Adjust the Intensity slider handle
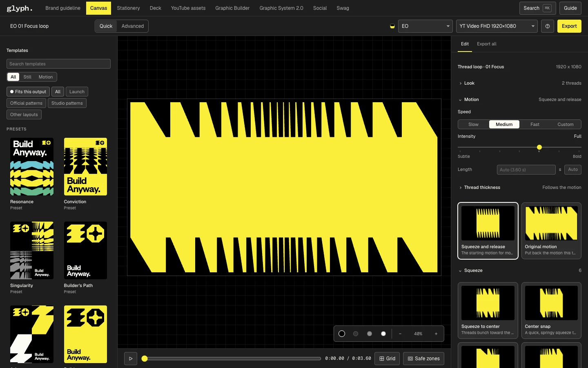Viewport: 588px width, 368px height. [539, 147]
